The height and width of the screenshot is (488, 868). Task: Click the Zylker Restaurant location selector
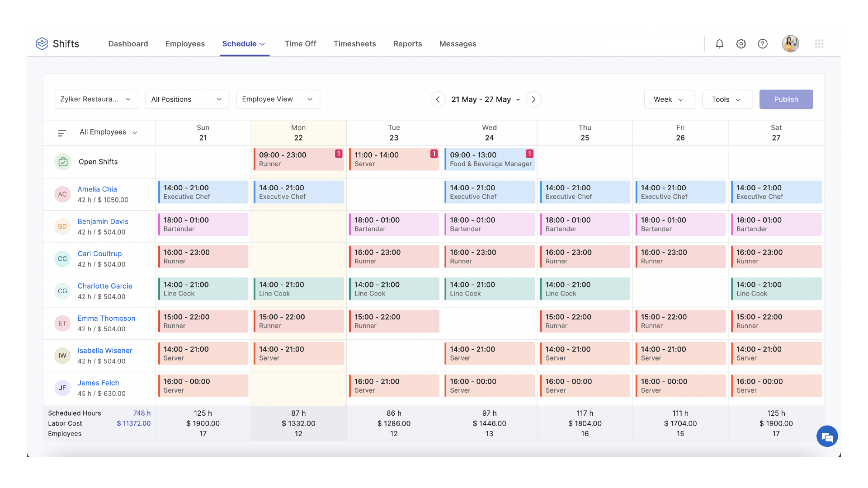[96, 99]
